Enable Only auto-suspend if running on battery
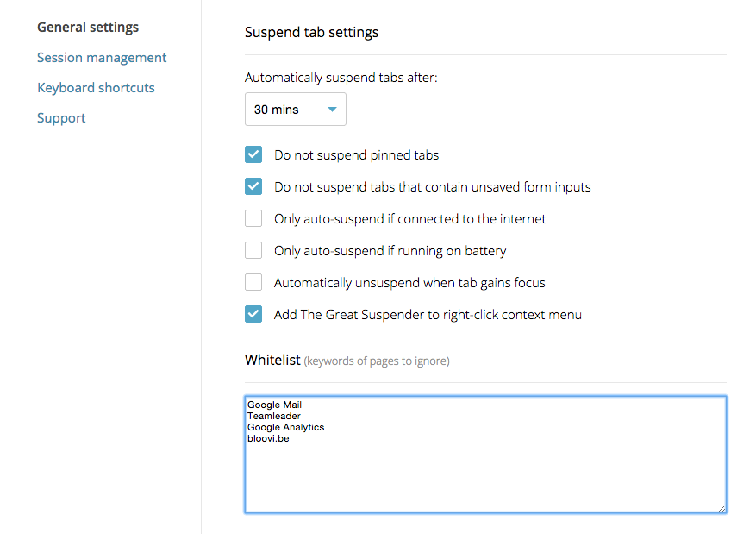The image size is (756, 534). tap(253, 250)
